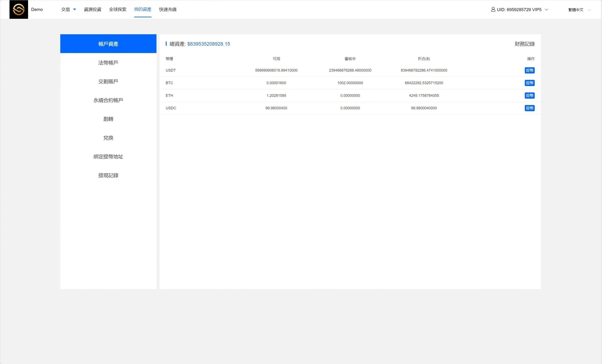Select 帳戶資產 in the sidebar
Image resolution: width=602 pixels, height=364 pixels.
tap(108, 44)
